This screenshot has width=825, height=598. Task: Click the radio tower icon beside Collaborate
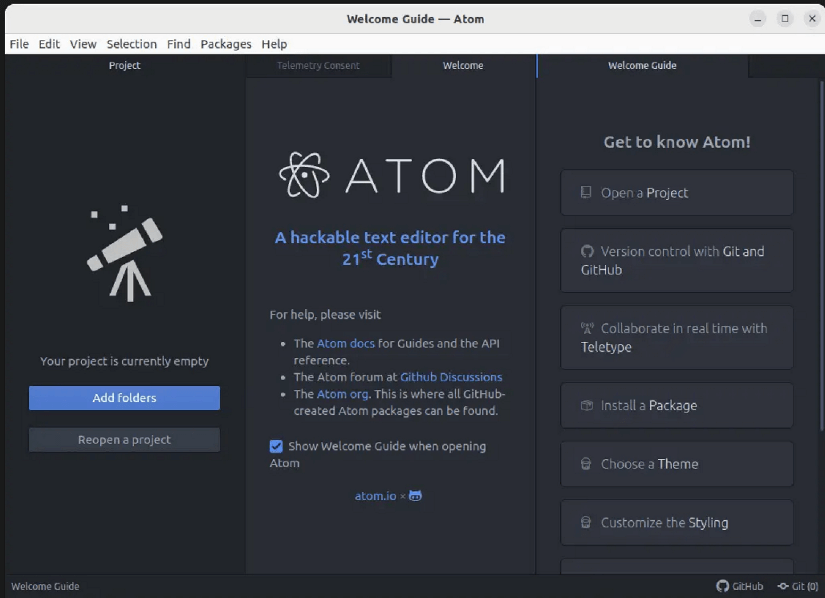click(x=587, y=328)
